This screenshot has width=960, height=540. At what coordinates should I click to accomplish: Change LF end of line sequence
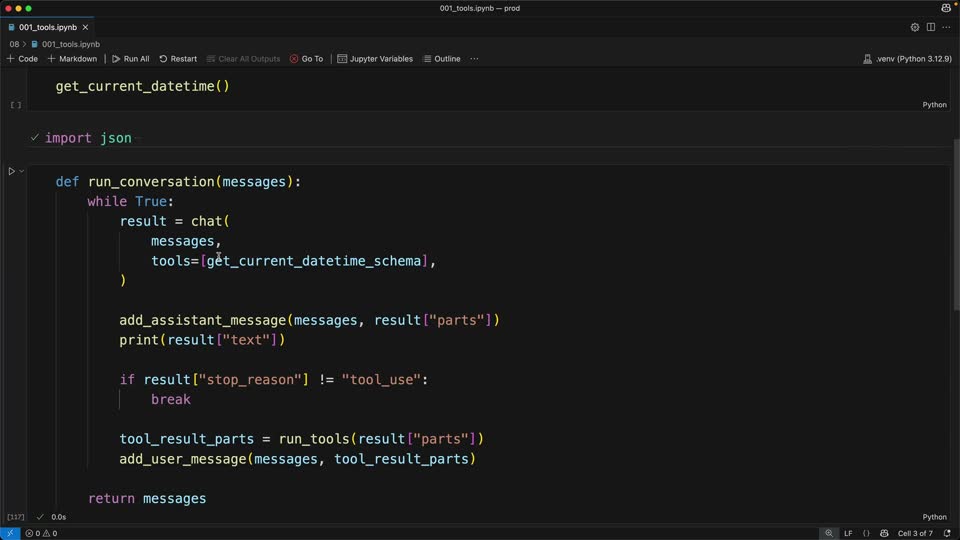(848, 533)
